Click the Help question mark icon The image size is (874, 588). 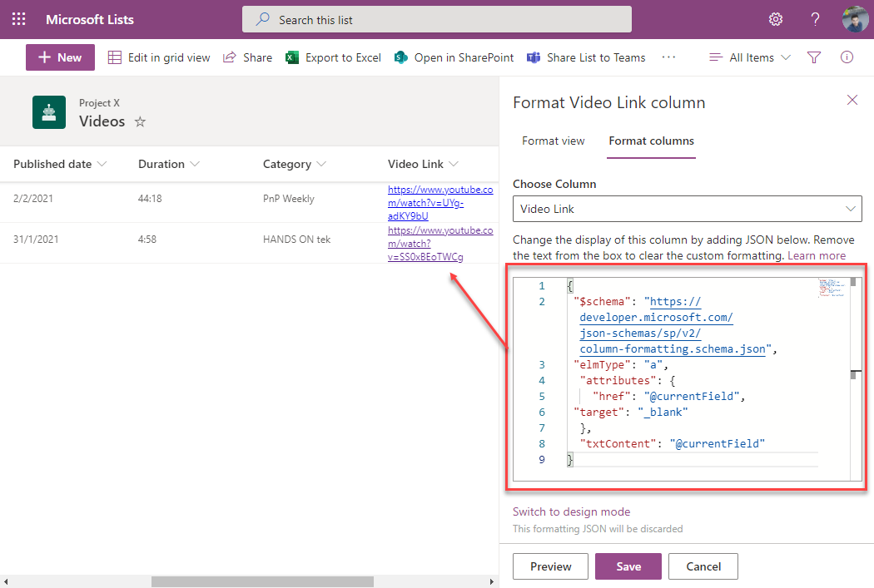point(815,18)
